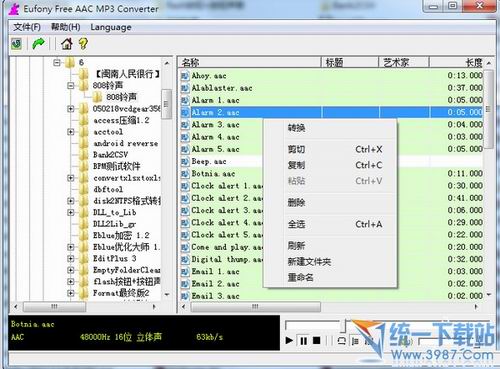This screenshot has height=369, width=500.
Task: Select the file Email 3.aac
Action: pos(216,296)
